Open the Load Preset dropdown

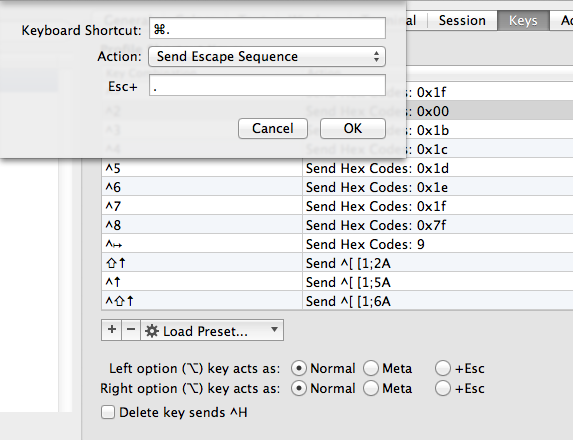point(212,330)
